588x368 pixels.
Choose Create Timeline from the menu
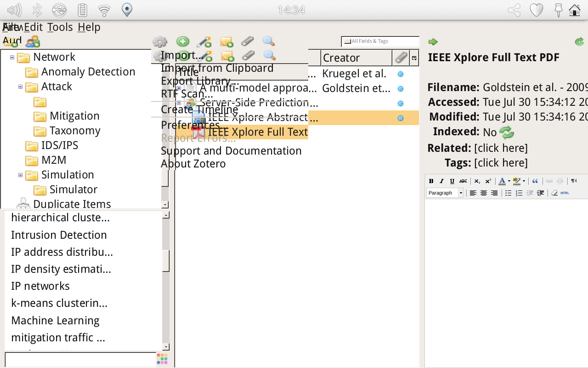pyautogui.click(x=199, y=109)
